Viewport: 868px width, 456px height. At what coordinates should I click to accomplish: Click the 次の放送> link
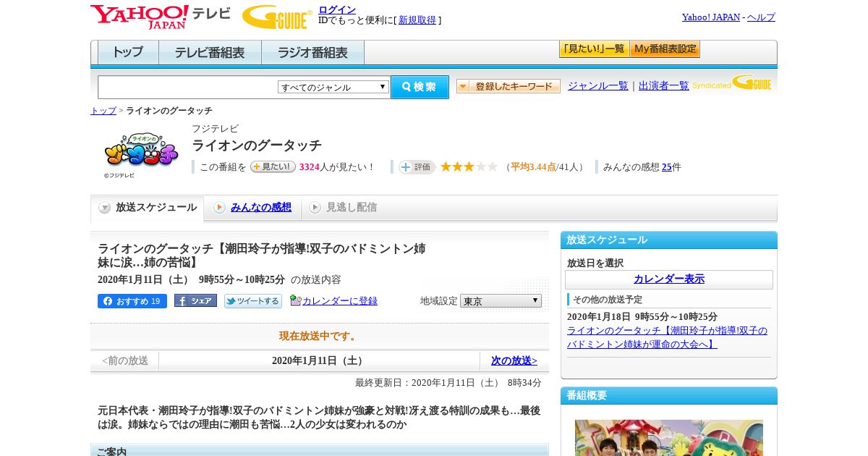514,360
